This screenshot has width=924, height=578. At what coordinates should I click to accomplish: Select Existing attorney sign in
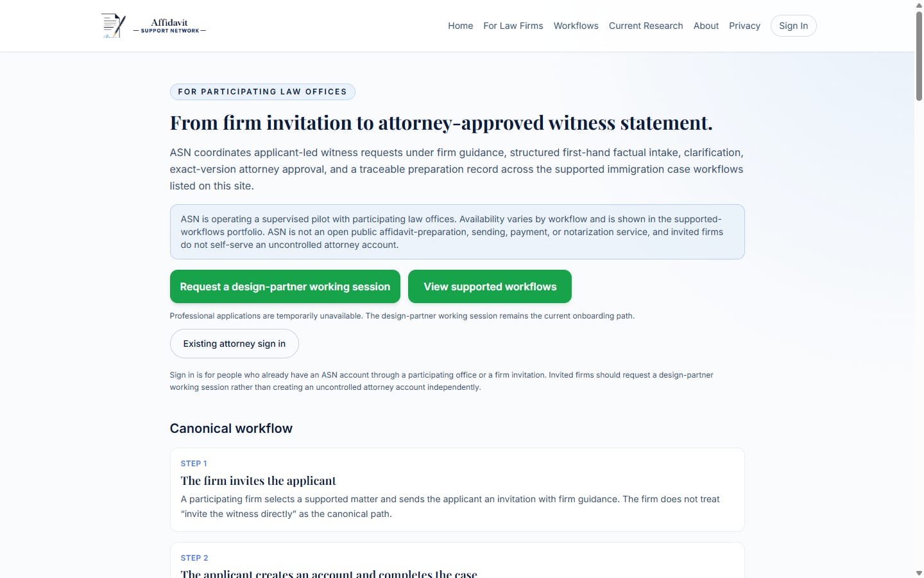pyautogui.click(x=234, y=344)
